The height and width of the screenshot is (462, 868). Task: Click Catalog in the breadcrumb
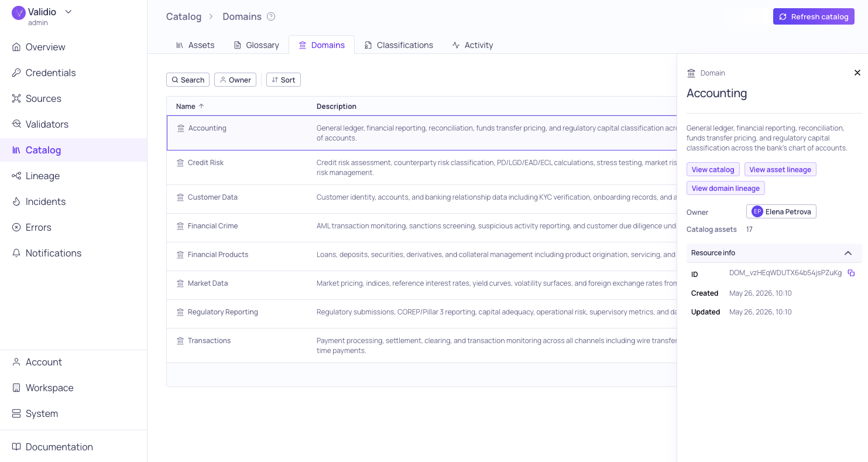184,16
